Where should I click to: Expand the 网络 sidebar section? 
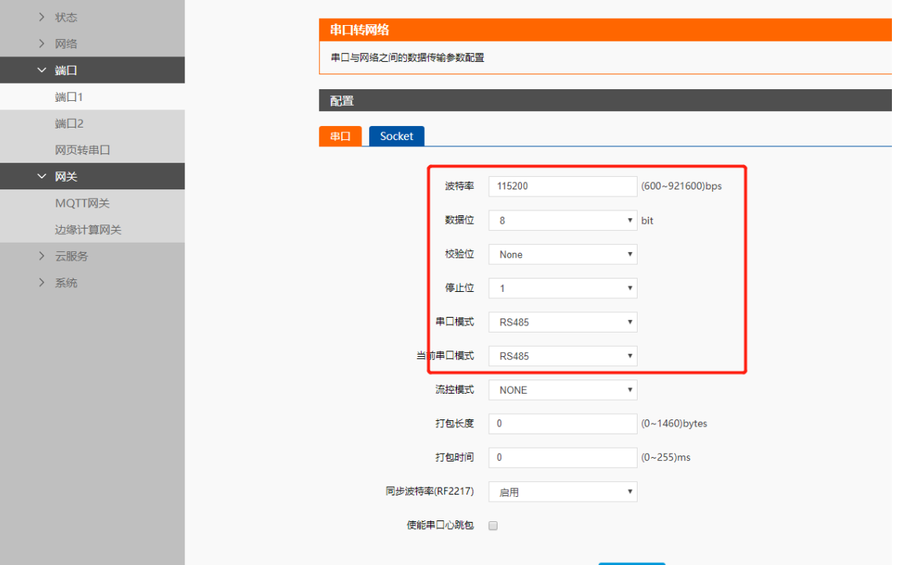[x=66, y=44]
